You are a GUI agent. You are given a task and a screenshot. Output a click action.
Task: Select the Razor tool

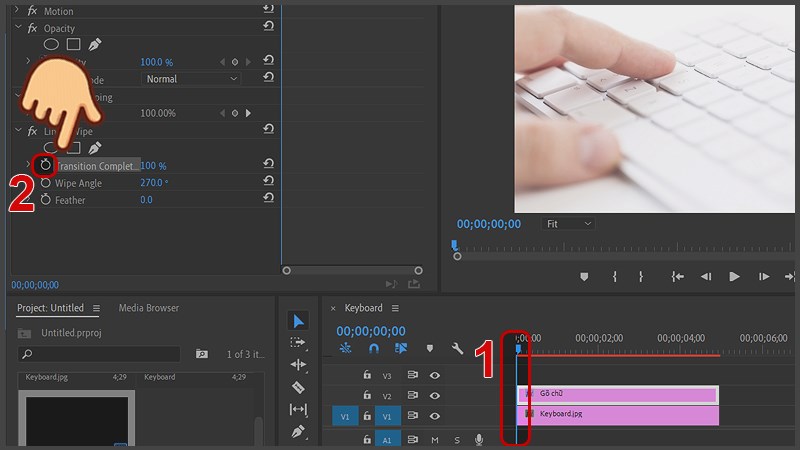coord(298,387)
